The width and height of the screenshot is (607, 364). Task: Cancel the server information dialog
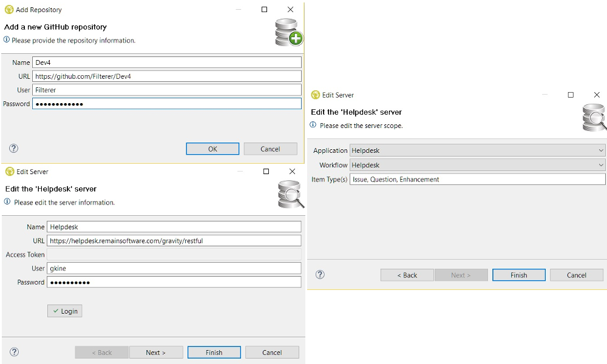272,352
